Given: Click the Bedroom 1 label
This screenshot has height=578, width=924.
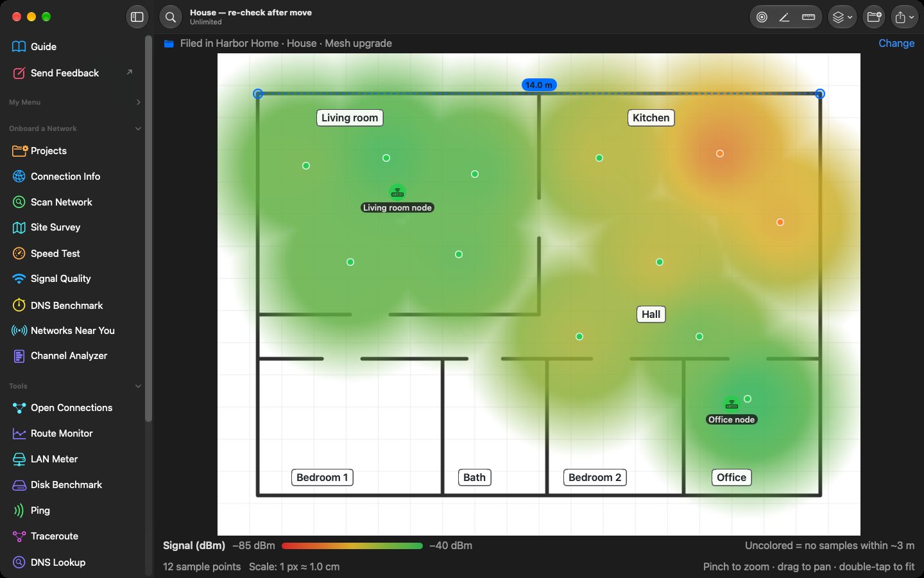Looking at the screenshot, I should (x=322, y=477).
